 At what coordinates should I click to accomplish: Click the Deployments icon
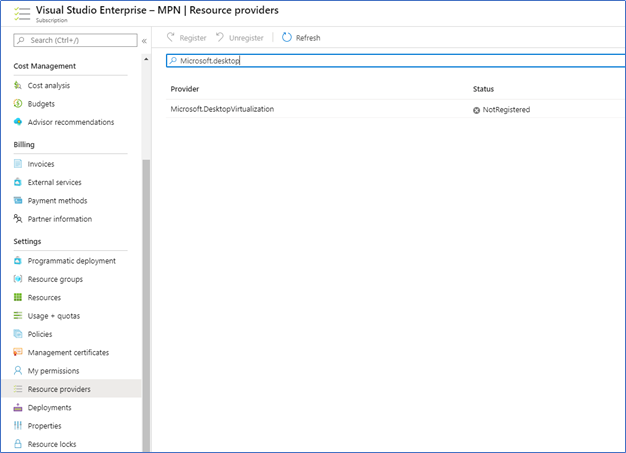click(x=18, y=408)
